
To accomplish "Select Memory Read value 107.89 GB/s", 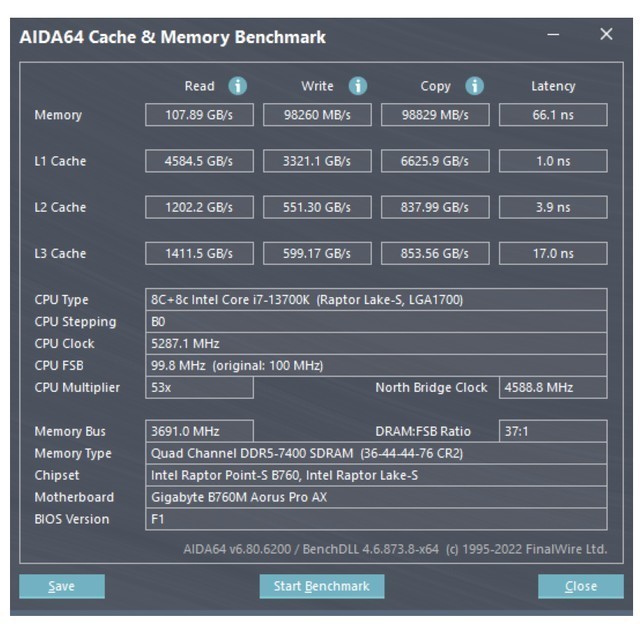I will coord(199,115).
